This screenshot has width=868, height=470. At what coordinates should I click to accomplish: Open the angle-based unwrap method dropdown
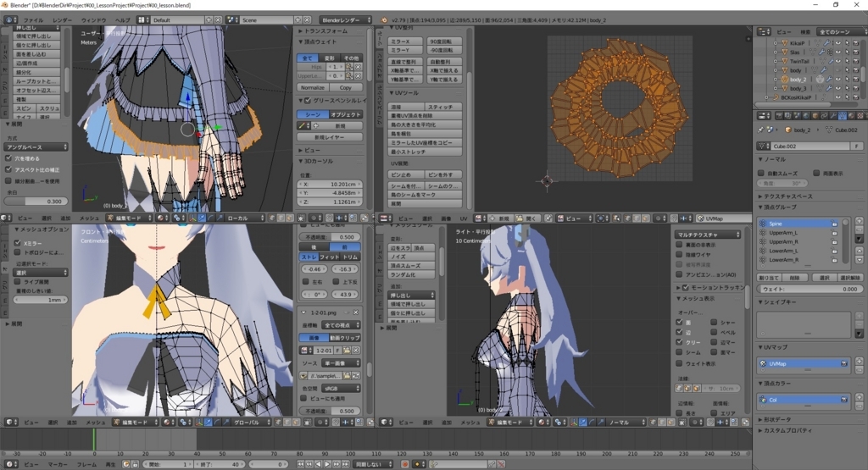click(36, 147)
